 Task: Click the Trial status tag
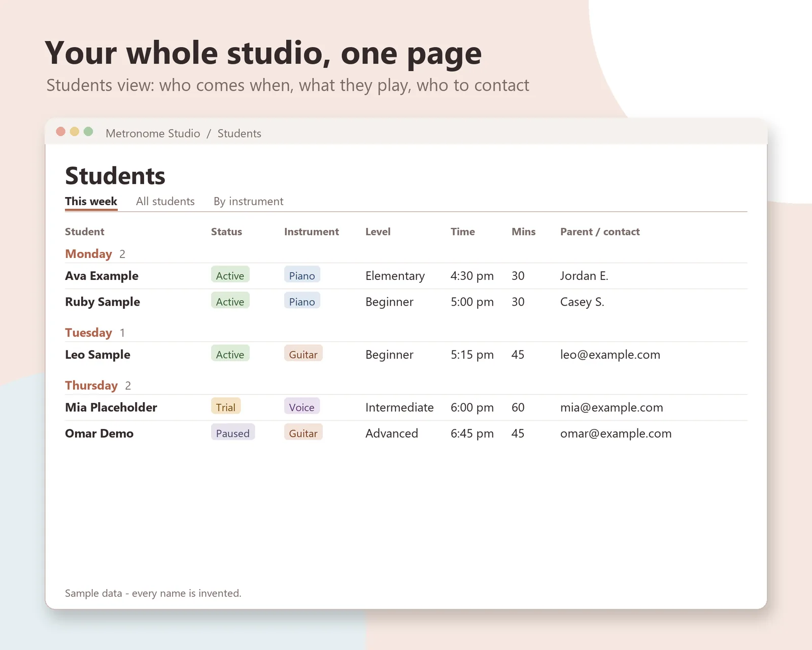pyautogui.click(x=226, y=406)
